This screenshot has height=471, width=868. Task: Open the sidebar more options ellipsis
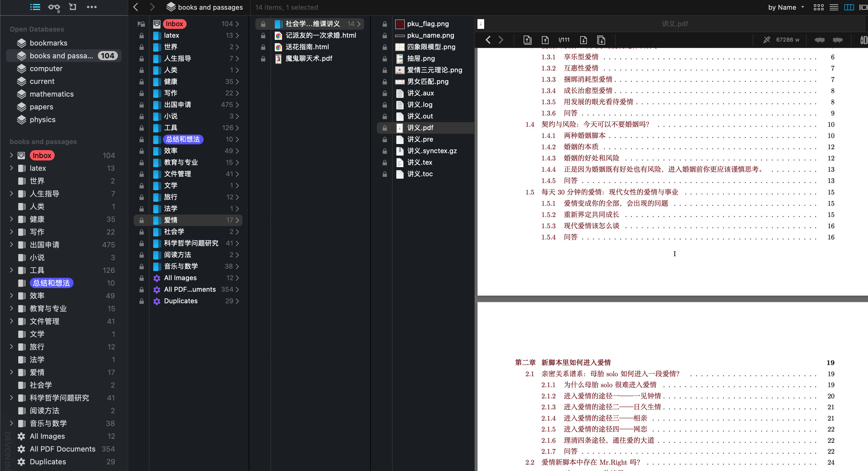tap(92, 7)
